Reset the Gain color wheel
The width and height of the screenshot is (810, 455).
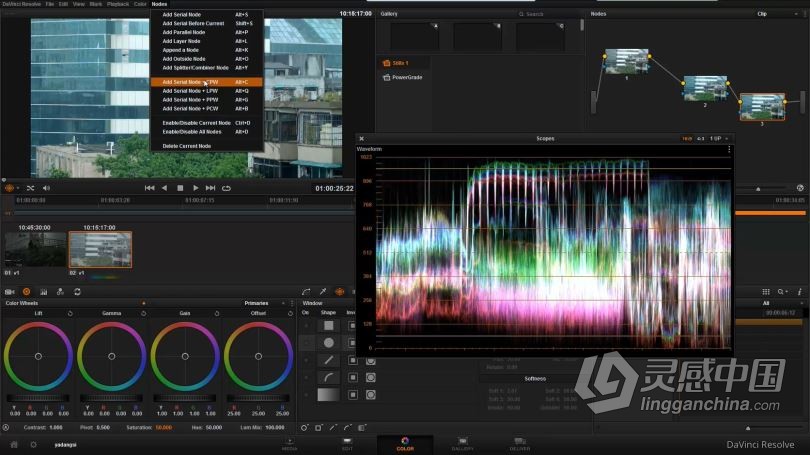[x=217, y=313]
